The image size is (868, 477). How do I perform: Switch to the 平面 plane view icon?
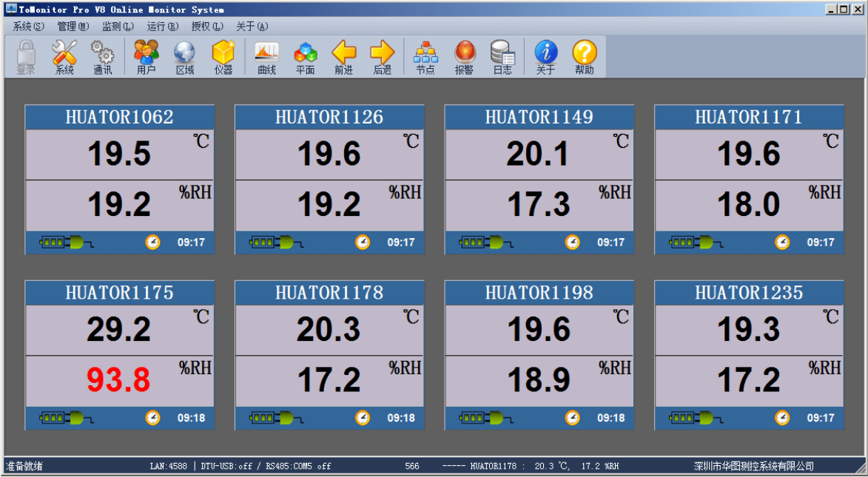(305, 56)
